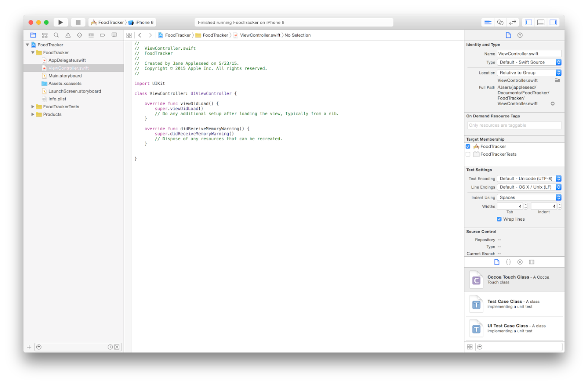Click ViewController.swift in jump bar
Viewport: 588px width, 386px height.
tap(257, 35)
